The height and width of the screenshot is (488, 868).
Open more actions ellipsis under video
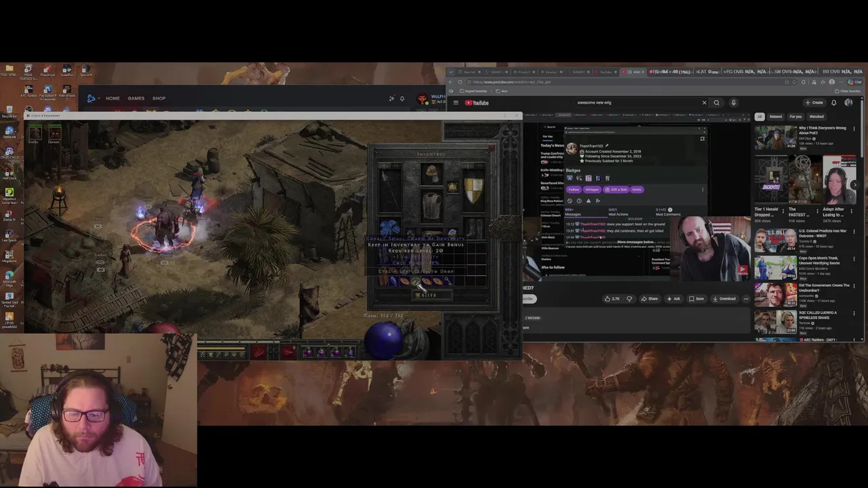coord(746,299)
